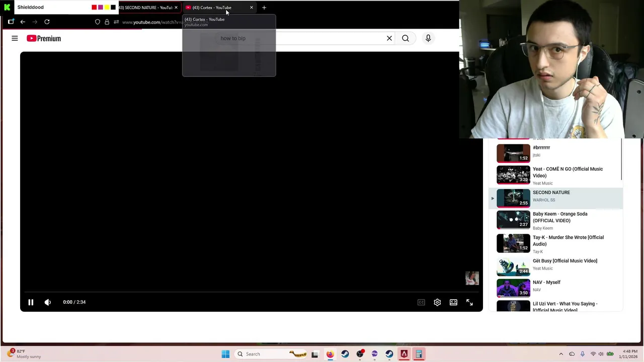Open the weather widget on taskbar
Image resolution: width=644 pixels, height=362 pixels.
tap(24, 354)
